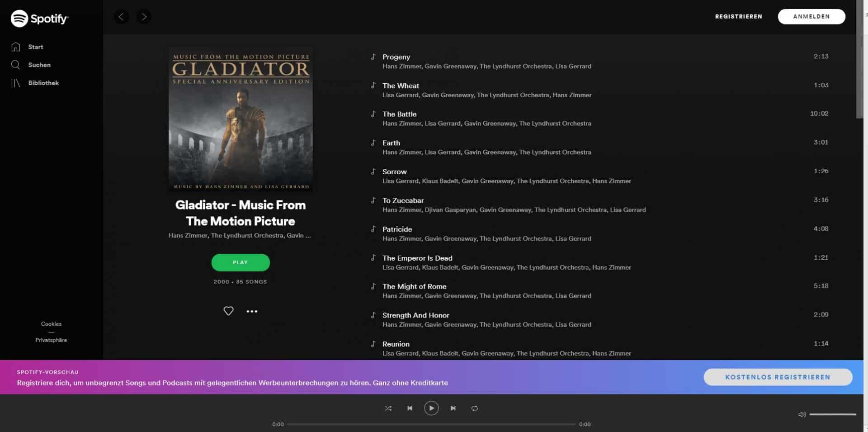
Task: Select the track title Strength And Honor
Action: click(x=415, y=315)
